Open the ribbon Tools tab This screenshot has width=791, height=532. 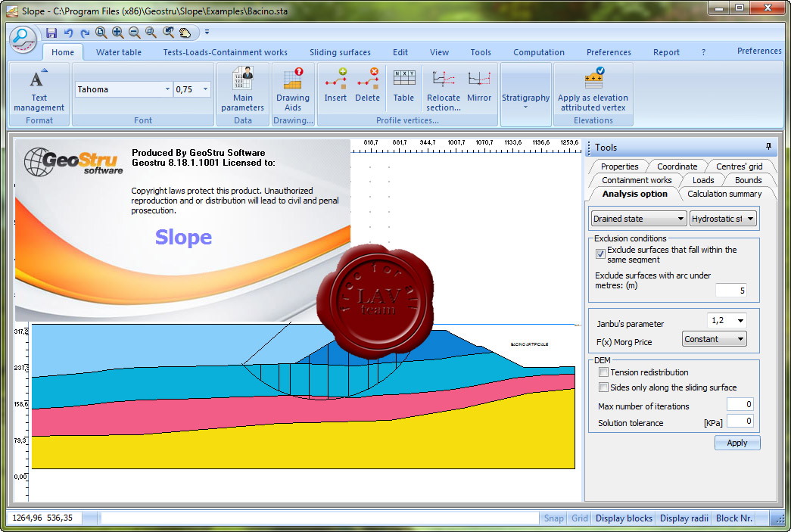pyautogui.click(x=480, y=52)
